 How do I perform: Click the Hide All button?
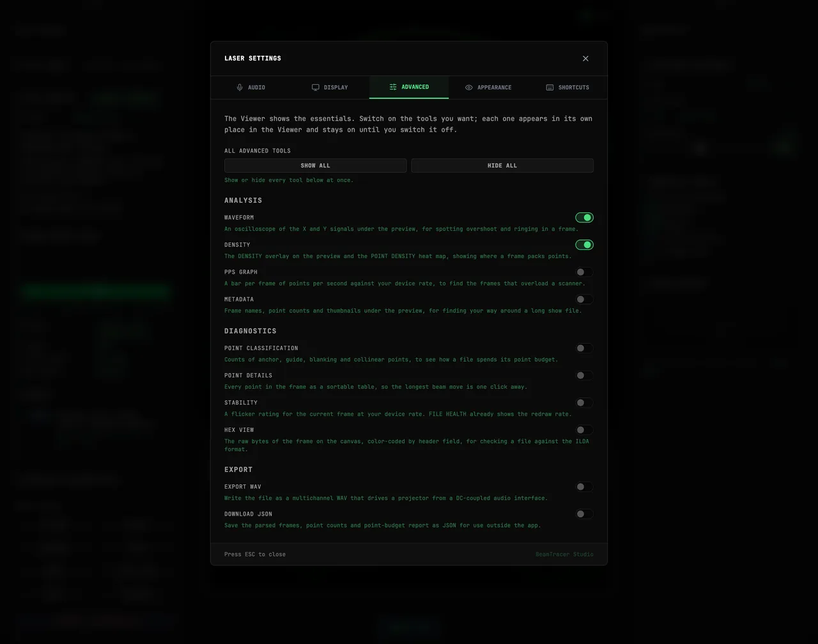tap(502, 165)
